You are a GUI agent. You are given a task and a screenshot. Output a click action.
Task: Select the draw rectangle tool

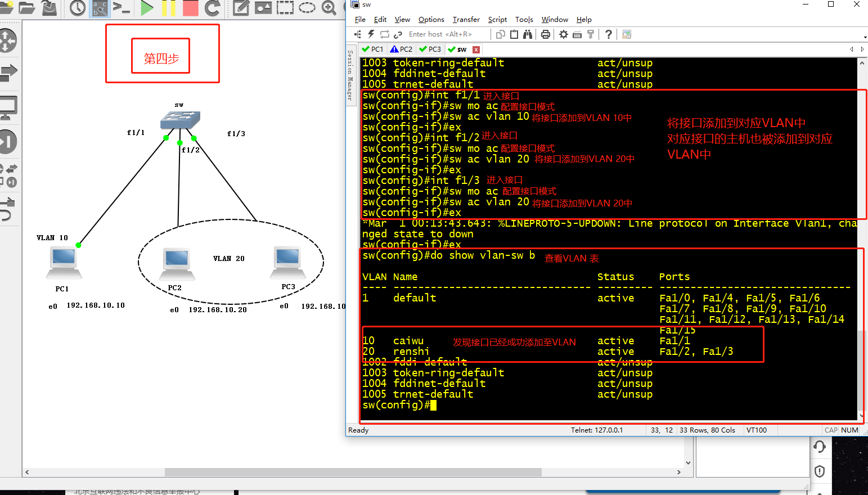tap(285, 8)
